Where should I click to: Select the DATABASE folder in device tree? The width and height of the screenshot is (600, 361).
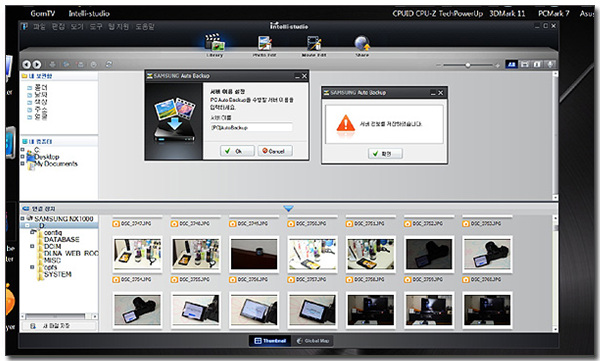coord(61,239)
